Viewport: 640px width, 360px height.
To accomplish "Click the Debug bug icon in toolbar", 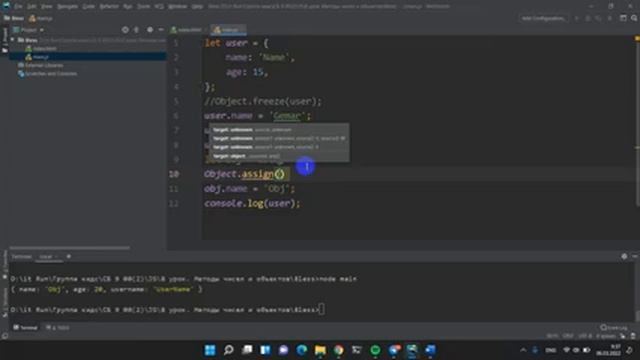I will point(588,18).
